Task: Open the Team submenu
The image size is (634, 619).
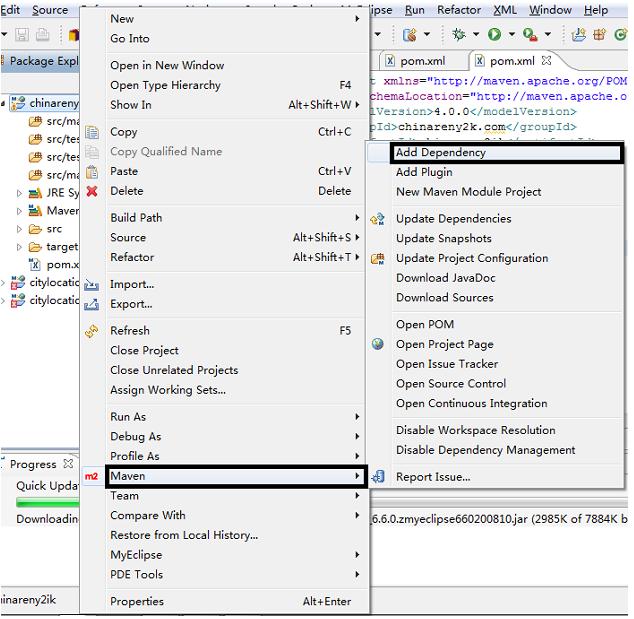Action: pos(224,496)
